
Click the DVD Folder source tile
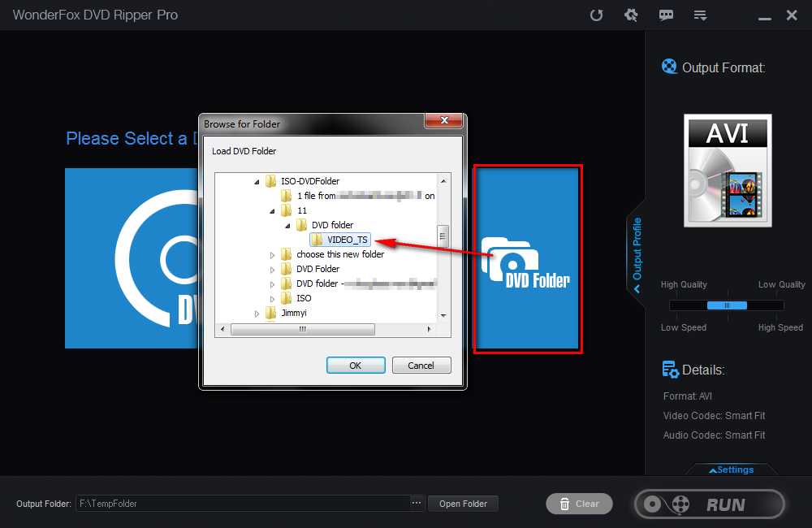[528, 260]
